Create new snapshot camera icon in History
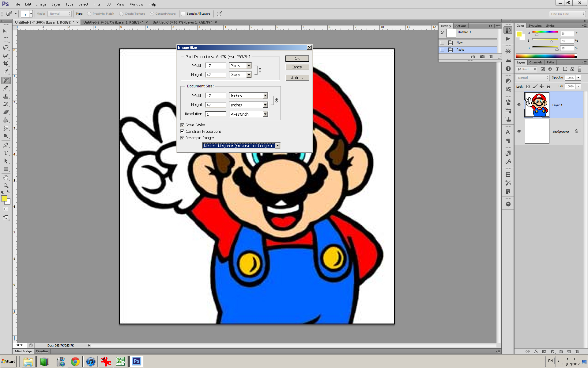The height and width of the screenshot is (368, 588). pyautogui.click(x=482, y=57)
